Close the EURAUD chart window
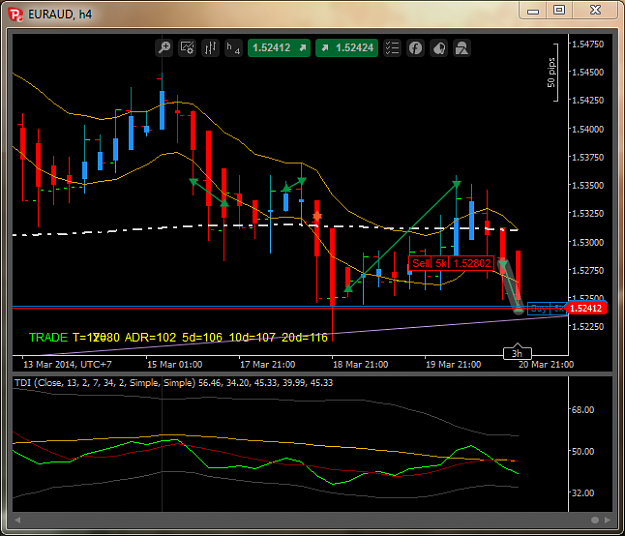This screenshot has width=625, height=536. pos(596,10)
